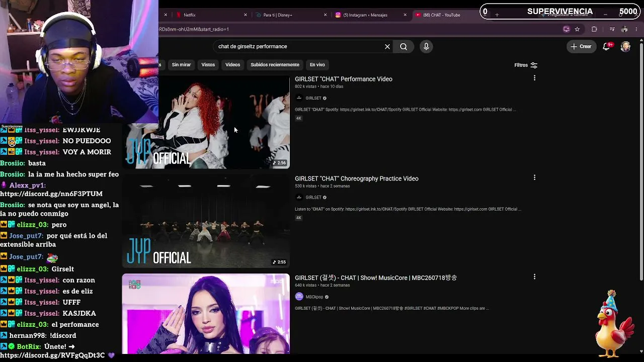The height and width of the screenshot is (362, 644).
Task: Select the Vistos filter chip
Action: click(x=208, y=65)
